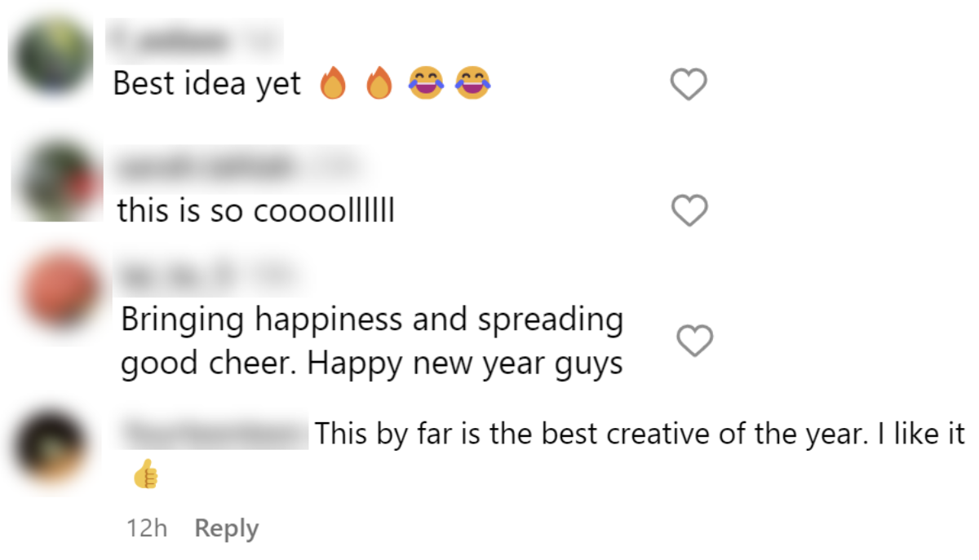The width and height of the screenshot is (979, 560).
Task: Heart the "Bringing happiness" comment
Action: 696,340
